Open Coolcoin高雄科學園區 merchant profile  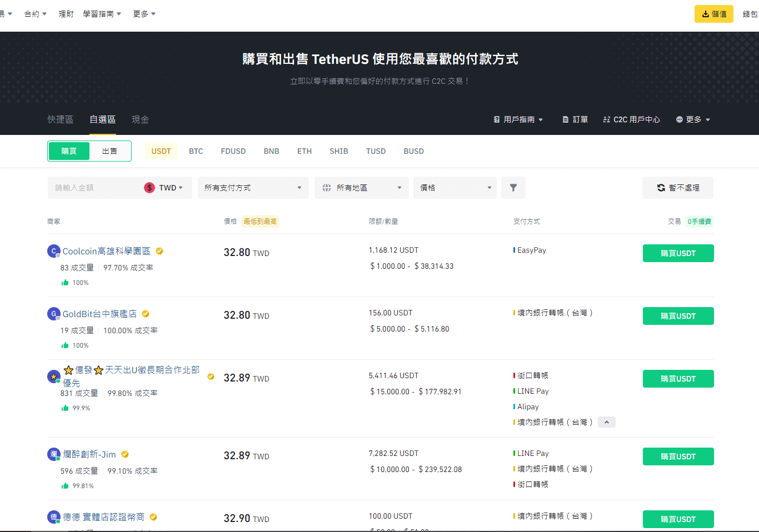pos(106,251)
